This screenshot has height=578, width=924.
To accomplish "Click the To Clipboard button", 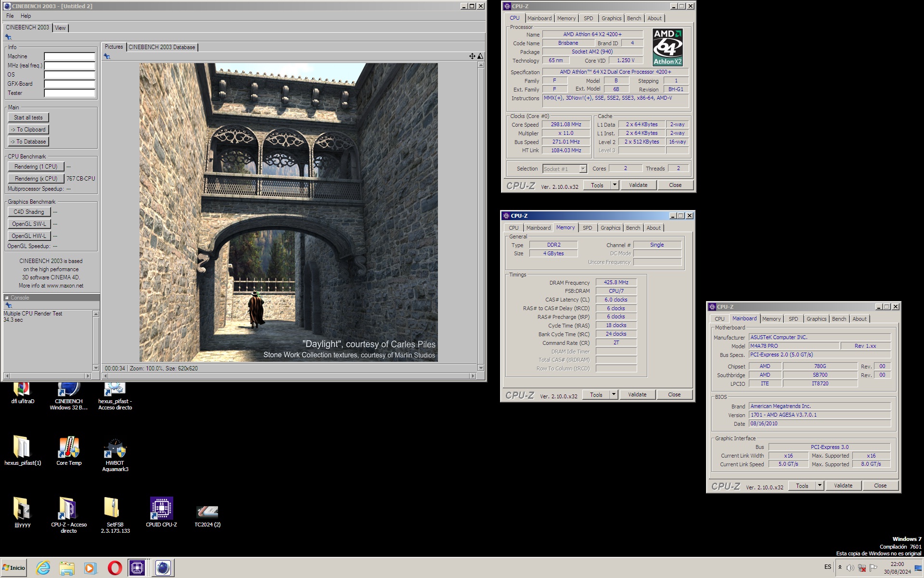I will (28, 130).
